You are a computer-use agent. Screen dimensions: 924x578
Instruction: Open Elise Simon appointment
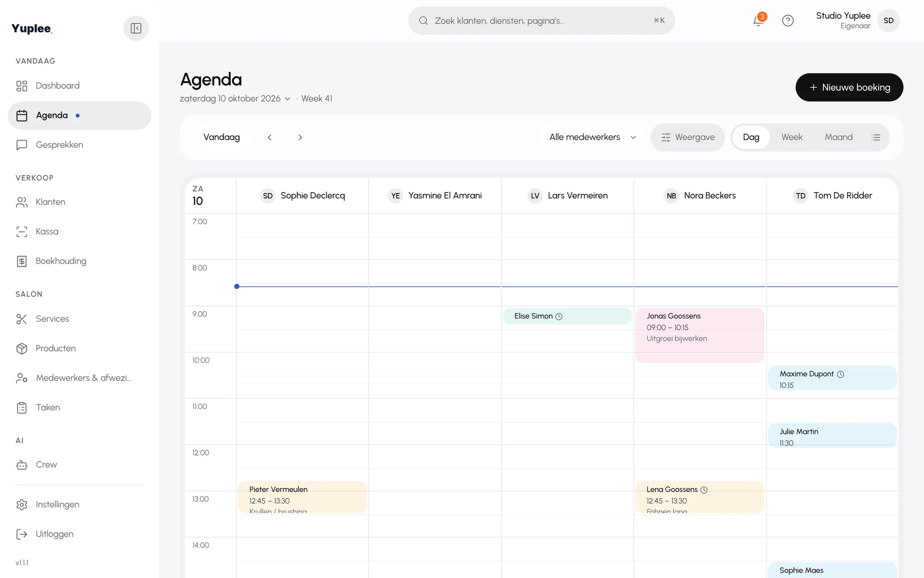pos(567,316)
